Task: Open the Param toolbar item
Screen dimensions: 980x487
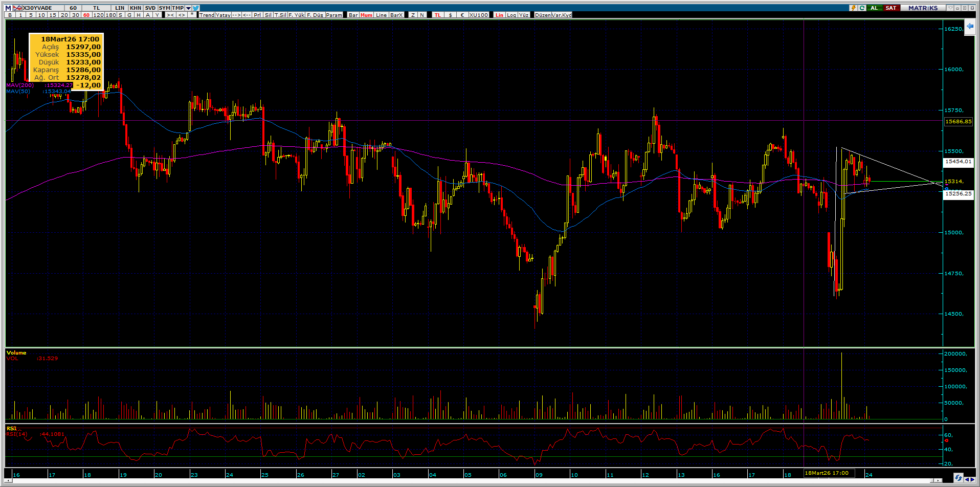Action: [334, 15]
